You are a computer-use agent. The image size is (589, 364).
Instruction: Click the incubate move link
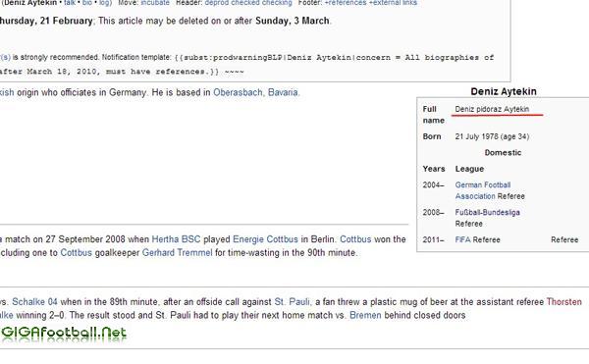[x=155, y=3]
